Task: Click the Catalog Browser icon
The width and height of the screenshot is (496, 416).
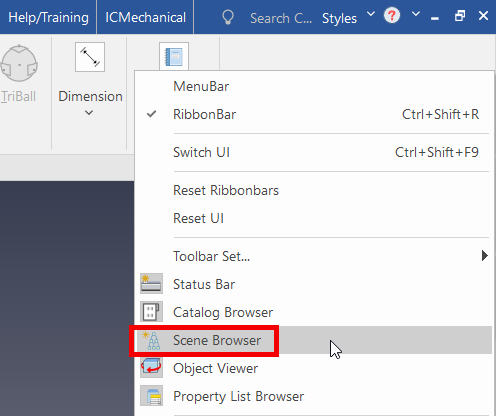Action: [151, 312]
